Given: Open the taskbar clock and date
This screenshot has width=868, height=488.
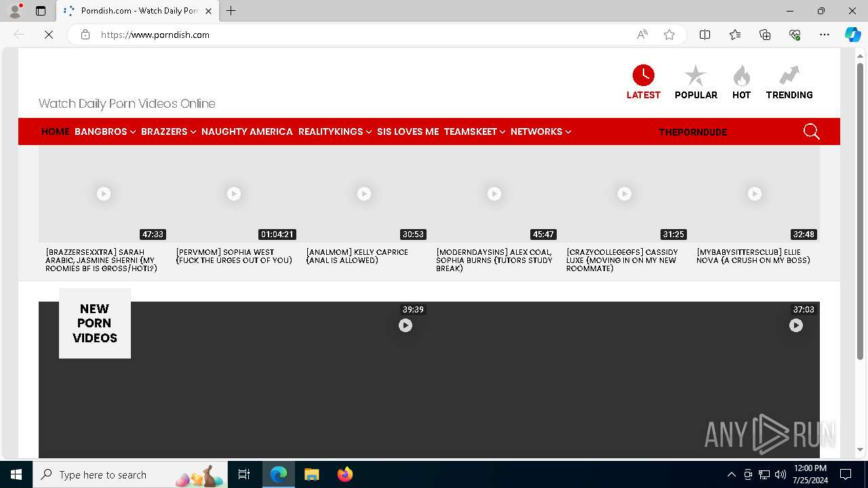Looking at the screenshot, I should pyautogui.click(x=810, y=474).
